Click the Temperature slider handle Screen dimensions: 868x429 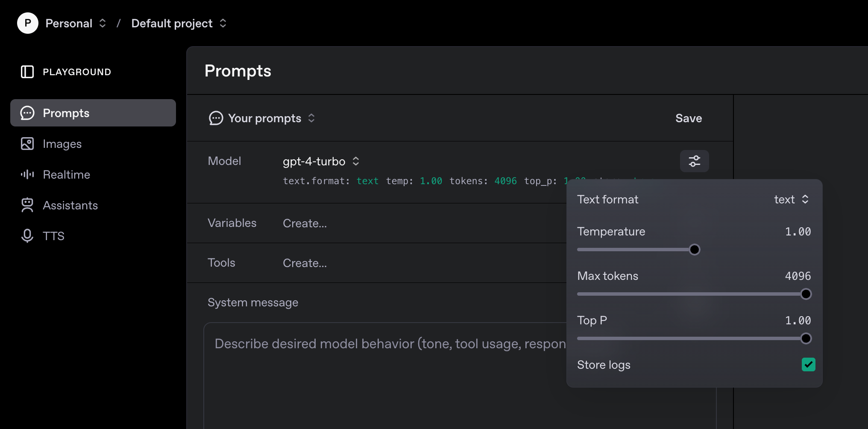695,250
